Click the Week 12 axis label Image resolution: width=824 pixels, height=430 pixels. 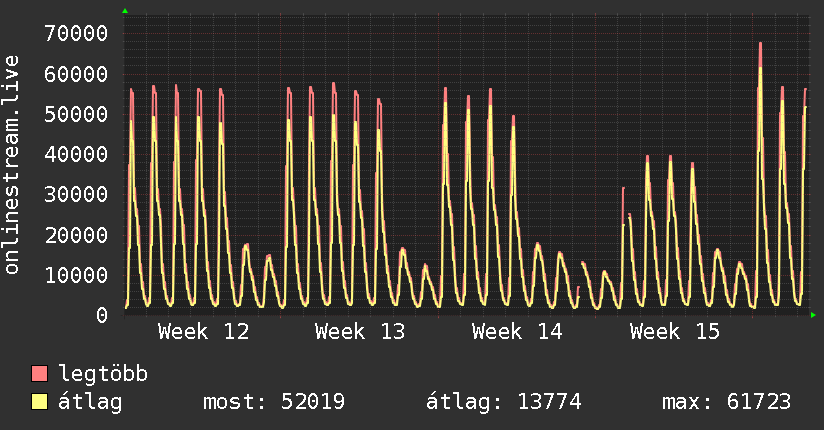tap(203, 332)
